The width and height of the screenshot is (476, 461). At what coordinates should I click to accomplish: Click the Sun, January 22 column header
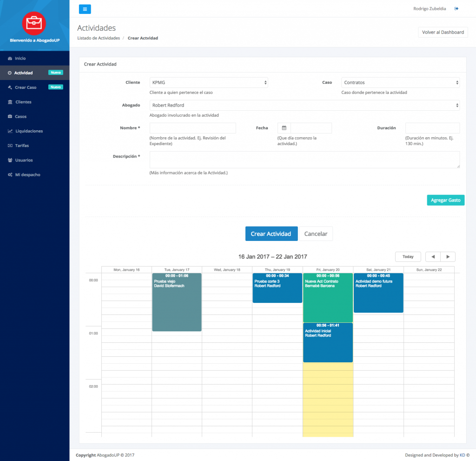coord(429,270)
